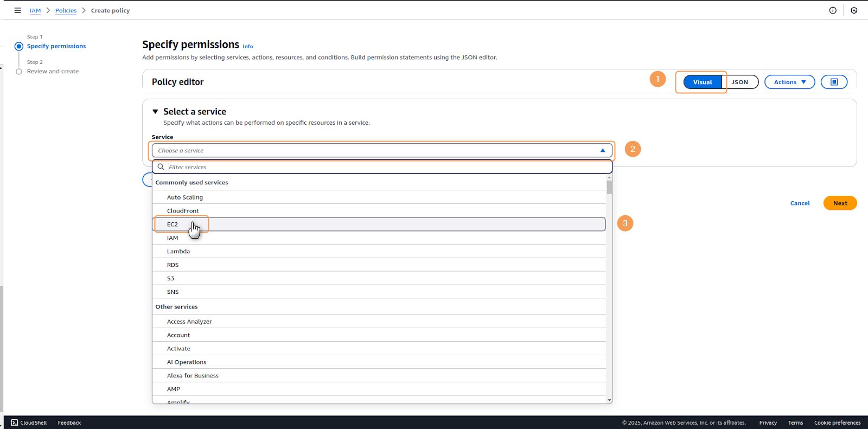The width and height of the screenshot is (868, 429).
Task: Select EC2 from the service list
Action: pos(173,225)
